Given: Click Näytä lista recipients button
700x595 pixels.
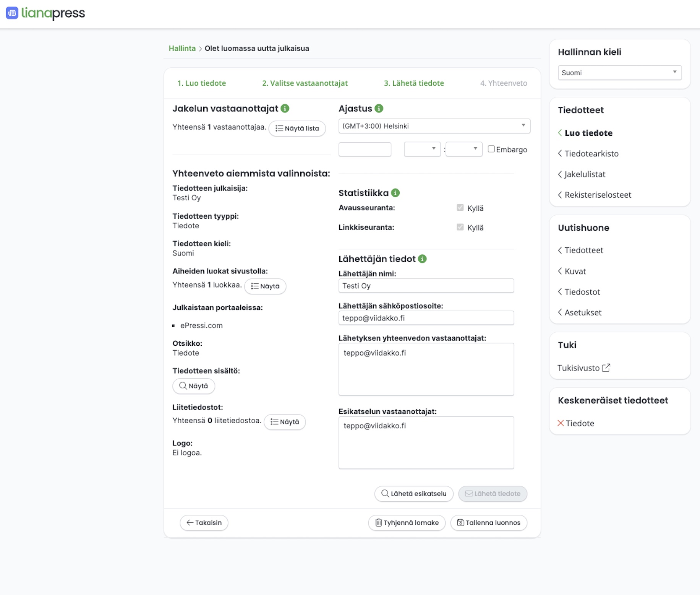Looking at the screenshot, I should [297, 128].
